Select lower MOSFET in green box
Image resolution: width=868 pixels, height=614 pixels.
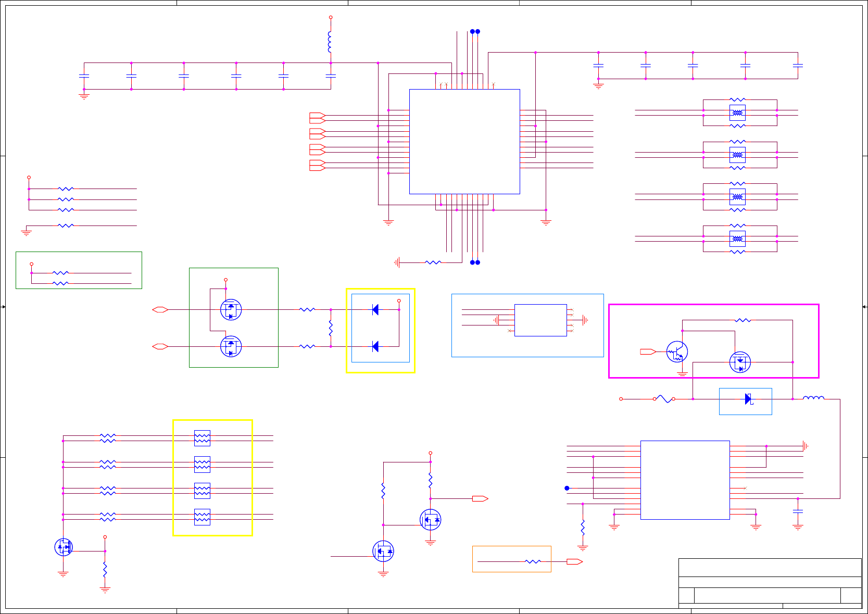(231, 346)
